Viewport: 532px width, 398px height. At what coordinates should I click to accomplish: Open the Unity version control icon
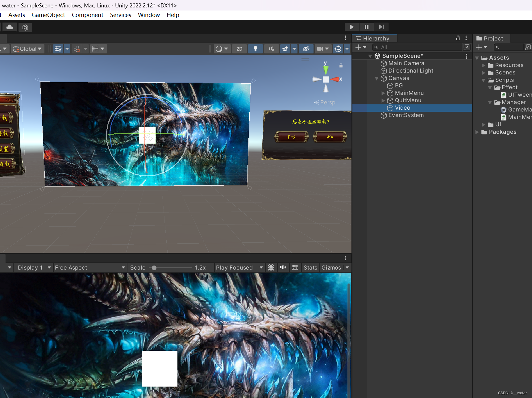[25, 27]
